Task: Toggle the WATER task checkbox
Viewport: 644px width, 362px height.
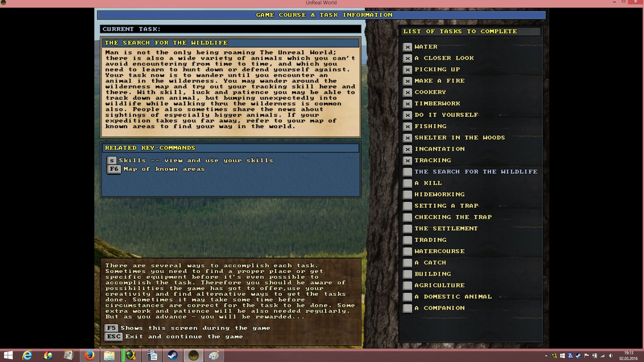Action: coord(408,47)
